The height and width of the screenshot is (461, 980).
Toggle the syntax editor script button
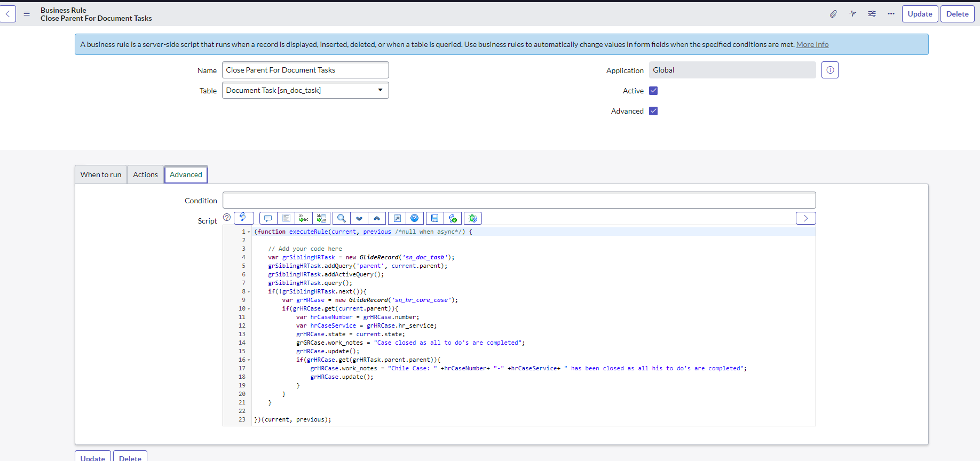coord(243,218)
